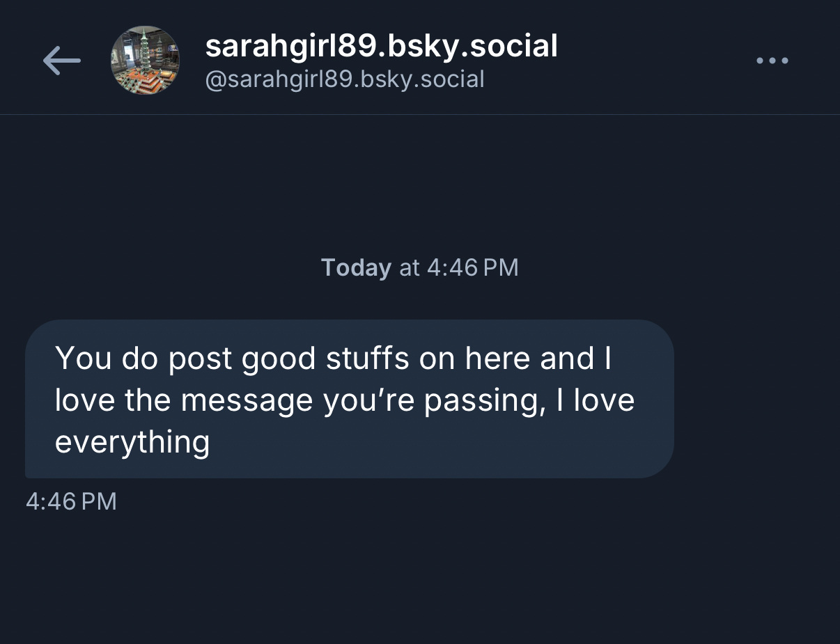Click the @sarahgirl89.bsky.social handle text
The width and height of the screenshot is (840, 644).
[344, 79]
